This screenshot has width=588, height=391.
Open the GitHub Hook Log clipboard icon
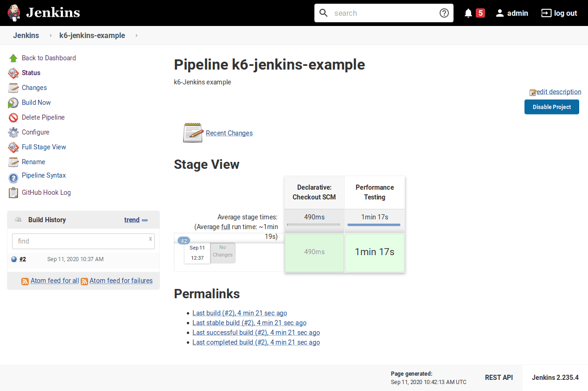pyautogui.click(x=13, y=192)
